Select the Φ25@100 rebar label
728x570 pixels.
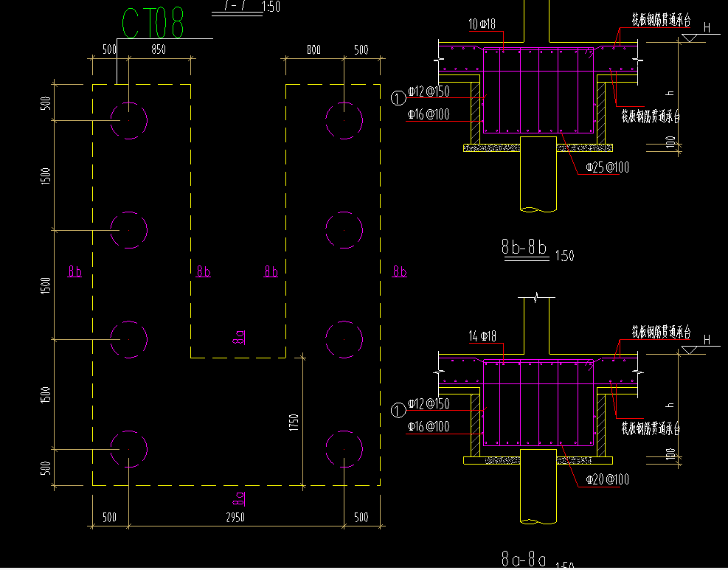pyautogui.click(x=607, y=167)
